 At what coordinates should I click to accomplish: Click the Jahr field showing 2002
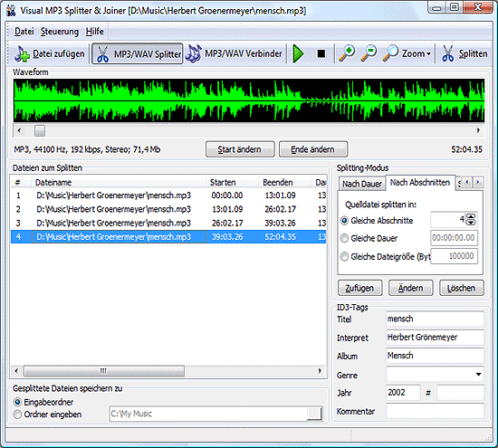(403, 393)
